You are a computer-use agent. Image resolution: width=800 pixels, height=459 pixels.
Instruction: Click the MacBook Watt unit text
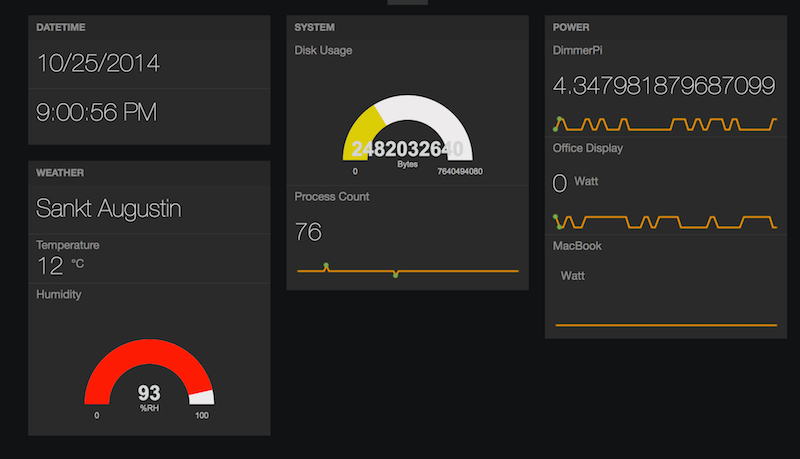coord(572,276)
